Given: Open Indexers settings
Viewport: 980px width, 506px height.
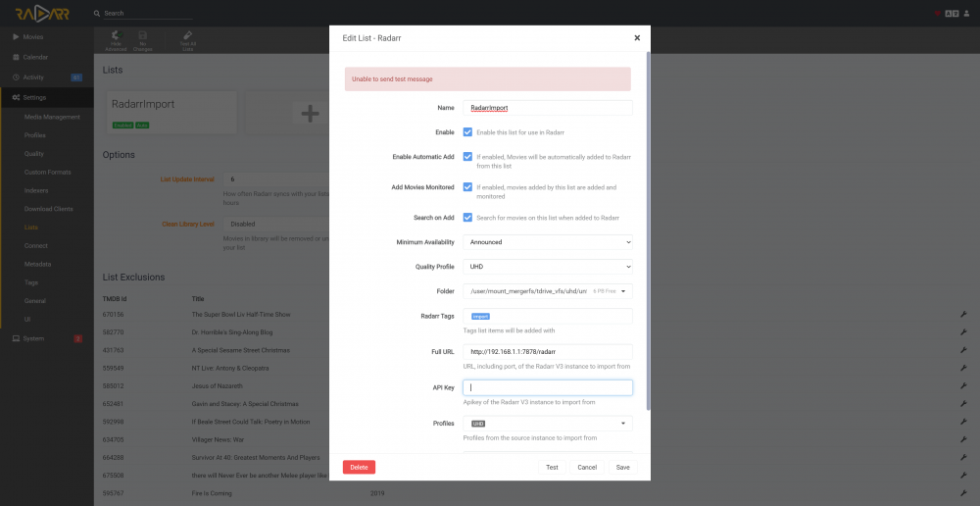Looking at the screenshot, I should 36,190.
